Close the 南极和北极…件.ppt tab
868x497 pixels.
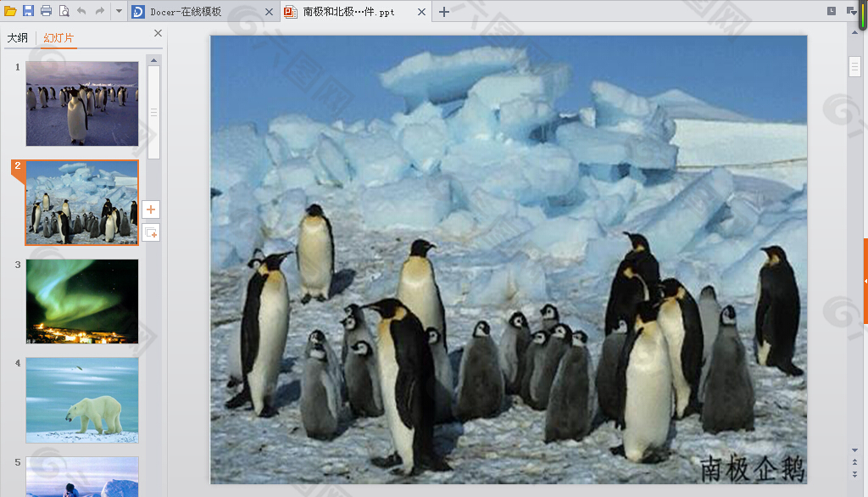click(422, 12)
